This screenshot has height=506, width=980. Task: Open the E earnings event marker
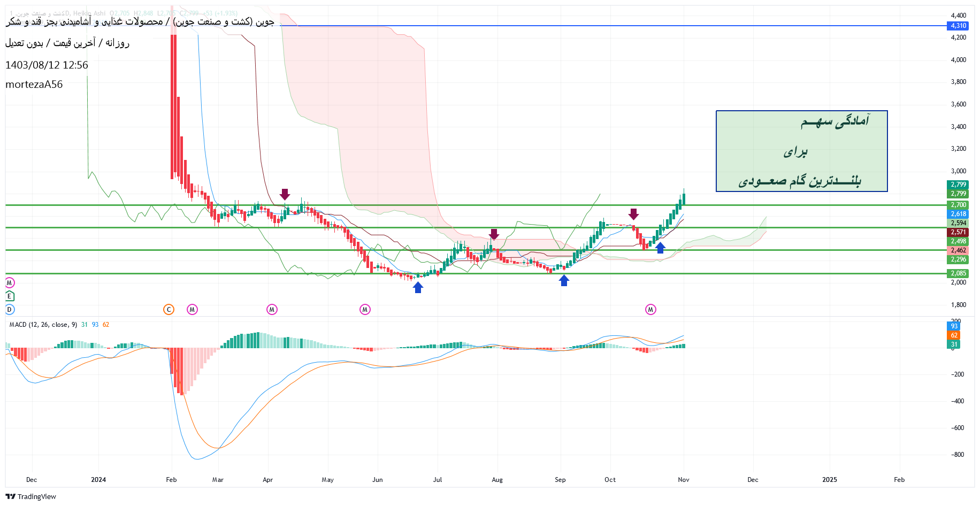[9, 296]
